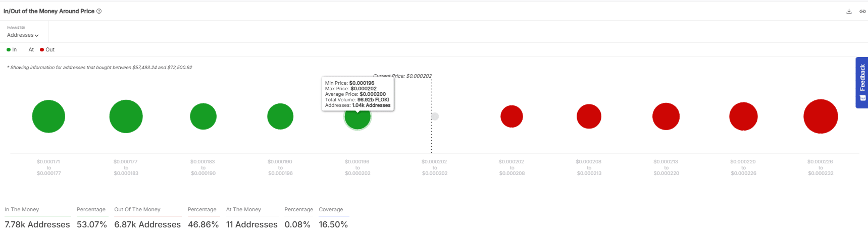Toggle the At legend series
This screenshot has width=868, height=238.
click(31, 50)
